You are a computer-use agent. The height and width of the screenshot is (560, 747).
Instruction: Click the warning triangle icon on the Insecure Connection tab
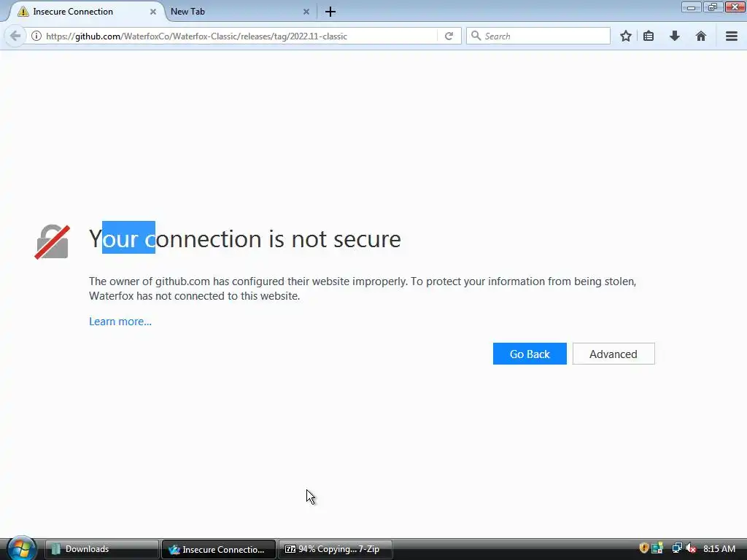23,12
